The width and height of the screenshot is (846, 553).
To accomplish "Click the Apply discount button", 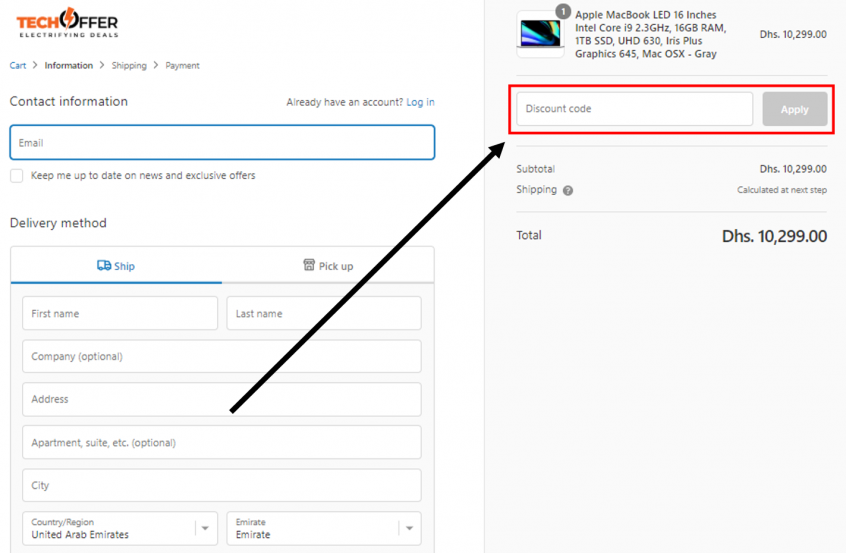I will coord(795,109).
